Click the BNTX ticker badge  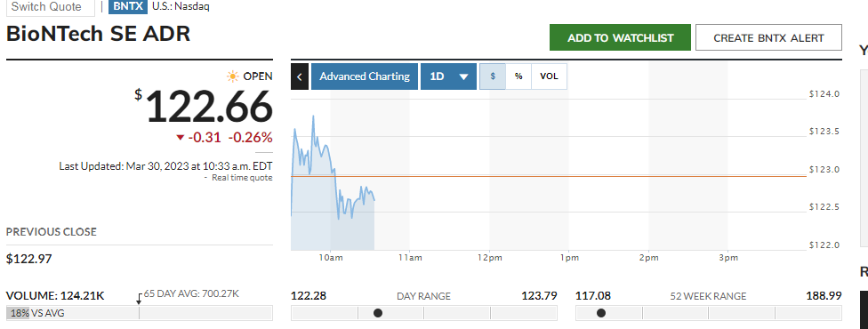click(128, 6)
